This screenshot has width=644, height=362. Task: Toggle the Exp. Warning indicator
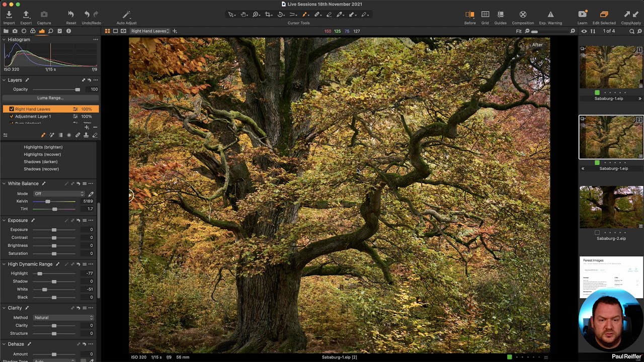550,15
